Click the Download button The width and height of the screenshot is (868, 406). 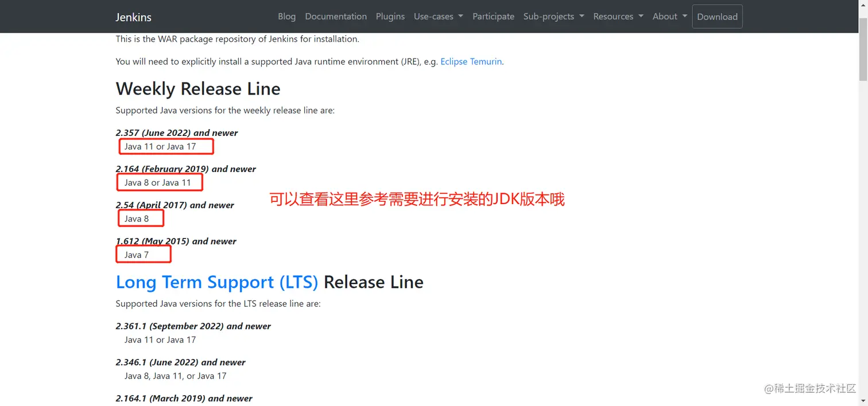point(717,17)
